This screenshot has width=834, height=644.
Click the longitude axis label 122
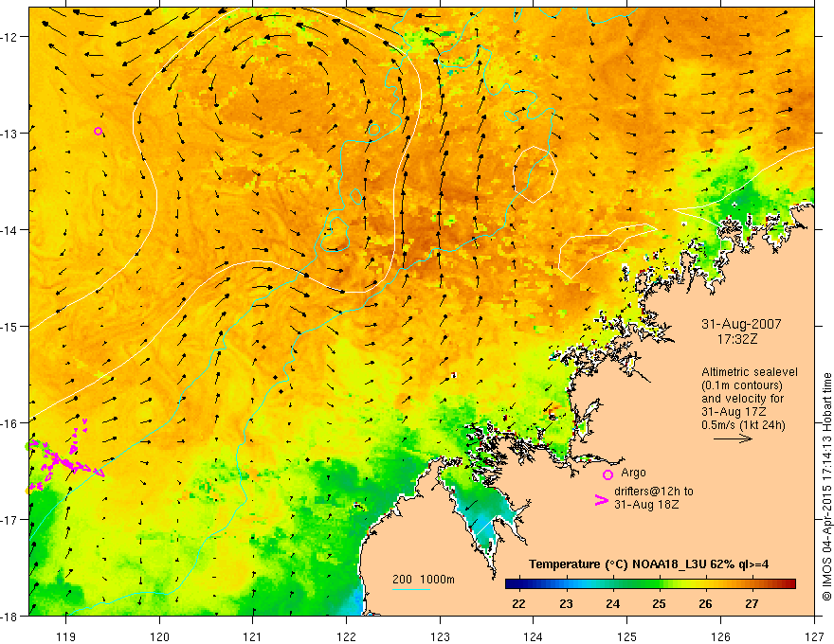(346, 636)
